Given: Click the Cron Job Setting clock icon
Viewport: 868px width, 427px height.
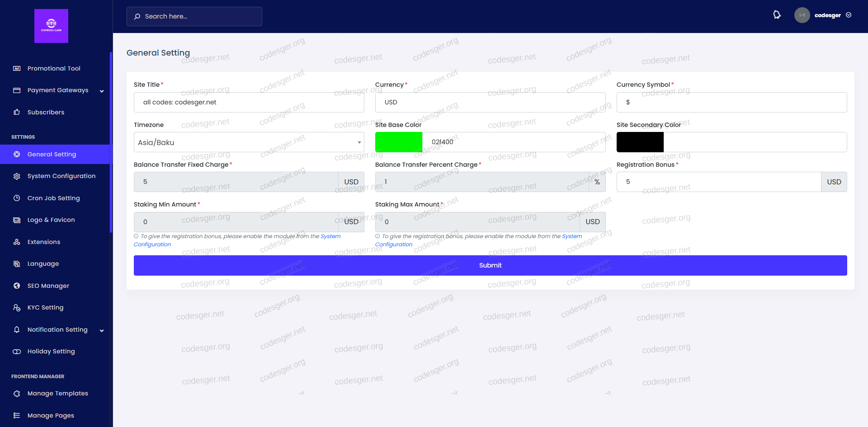Looking at the screenshot, I should click(17, 198).
